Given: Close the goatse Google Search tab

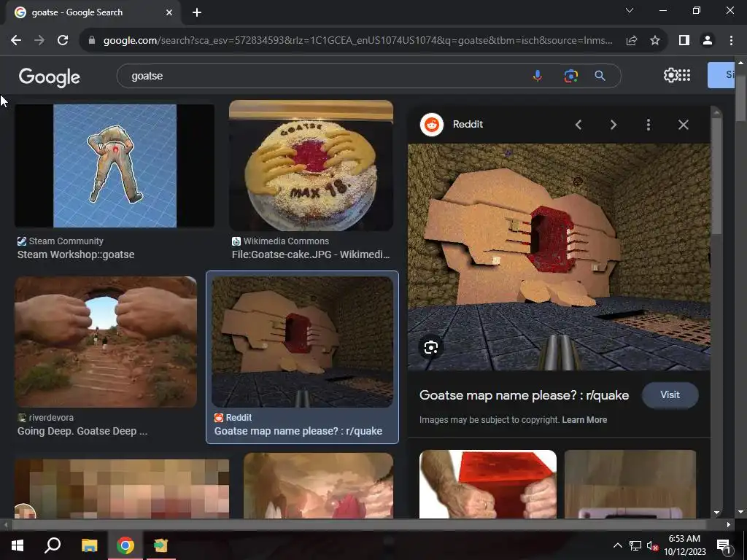Looking at the screenshot, I should pyautogui.click(x=169, y=12).
